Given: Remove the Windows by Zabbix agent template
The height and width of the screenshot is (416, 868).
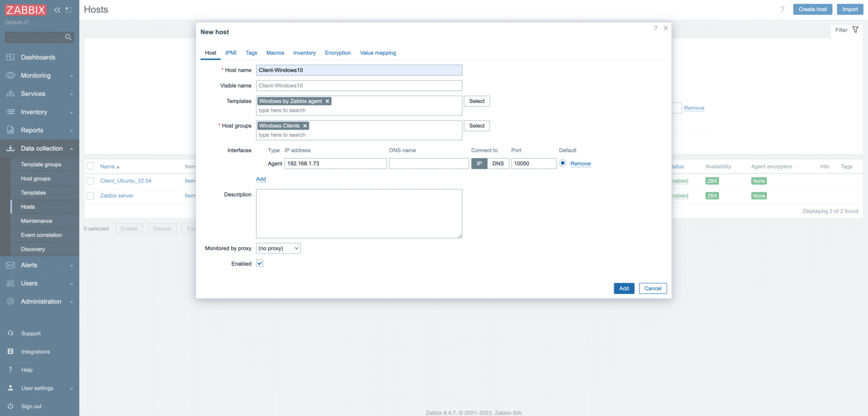Looking at the screenshot, I should [x=327, y=101].
